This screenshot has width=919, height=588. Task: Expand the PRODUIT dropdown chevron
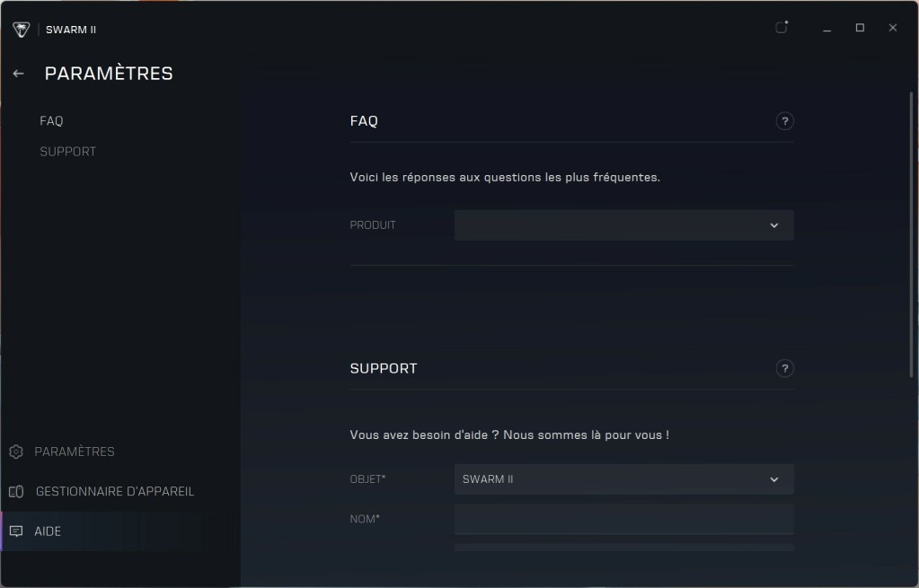[x=774, y=225]
